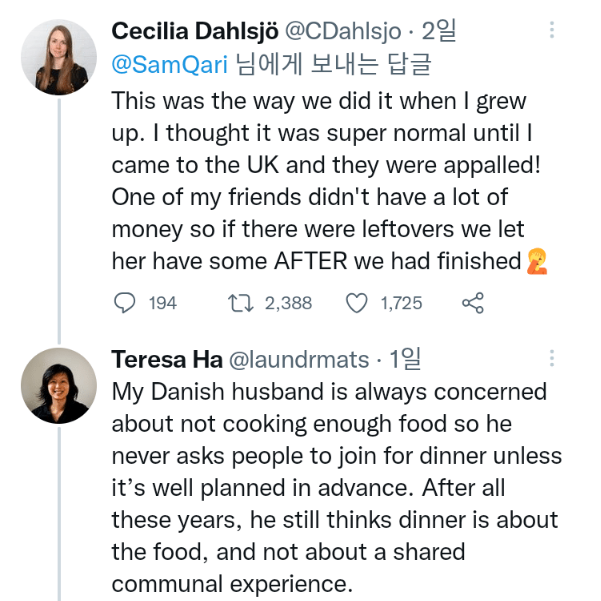Click the 2,388 retweets count
Image resolution: width=601 pixels, height=601 pixels.
289,303
